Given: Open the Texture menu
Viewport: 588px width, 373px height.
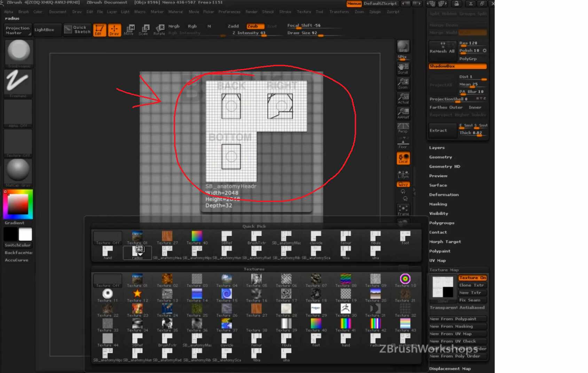Looking at the screenshot, I should [304, 12].
